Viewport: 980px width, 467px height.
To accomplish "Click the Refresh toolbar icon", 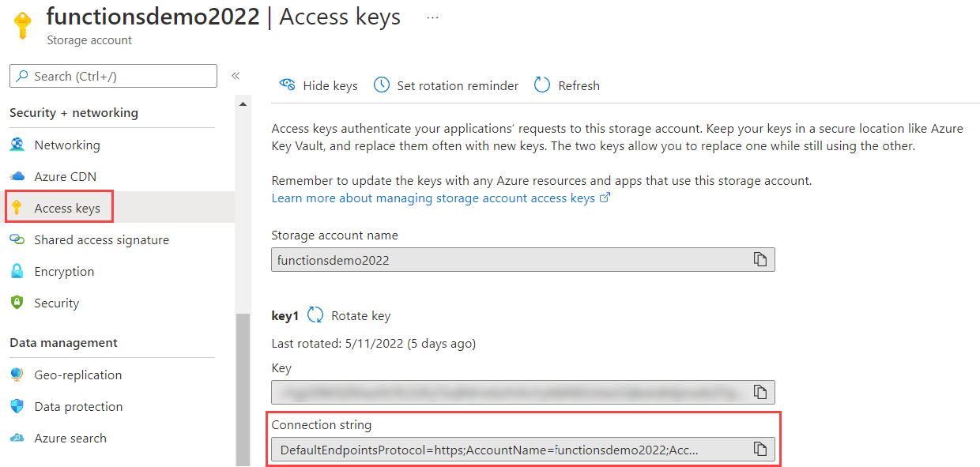I will (542, 85).
